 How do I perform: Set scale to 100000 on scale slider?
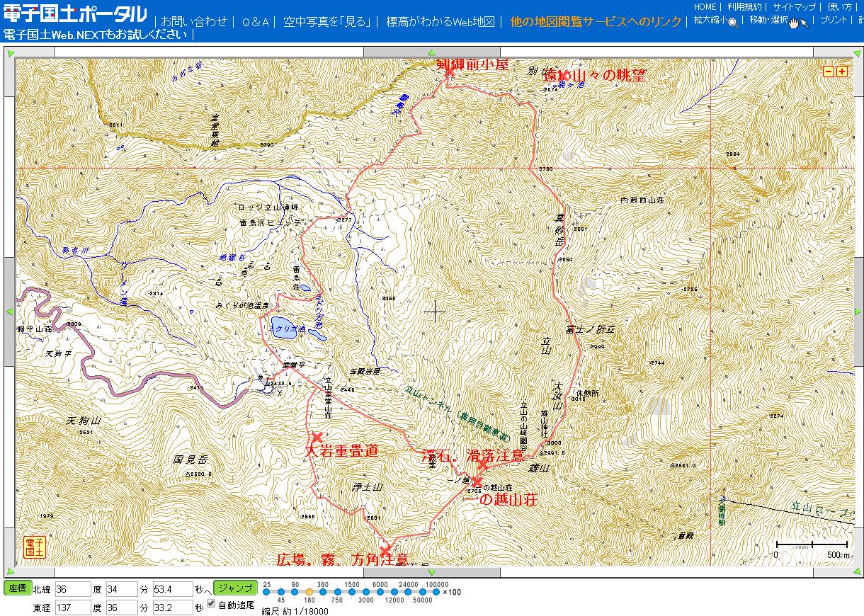pyautogui.click(x=436, y=591)
